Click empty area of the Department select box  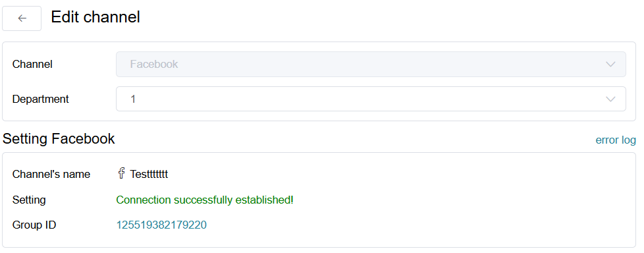point(371,99)
